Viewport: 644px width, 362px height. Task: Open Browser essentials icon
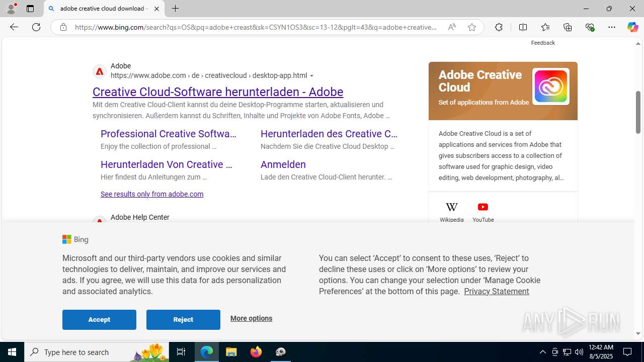(x=590, y=27)
